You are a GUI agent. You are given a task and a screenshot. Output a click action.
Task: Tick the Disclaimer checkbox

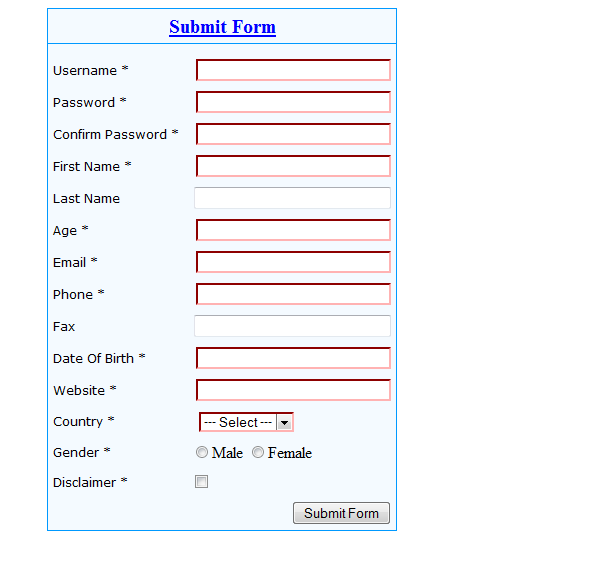202,482
